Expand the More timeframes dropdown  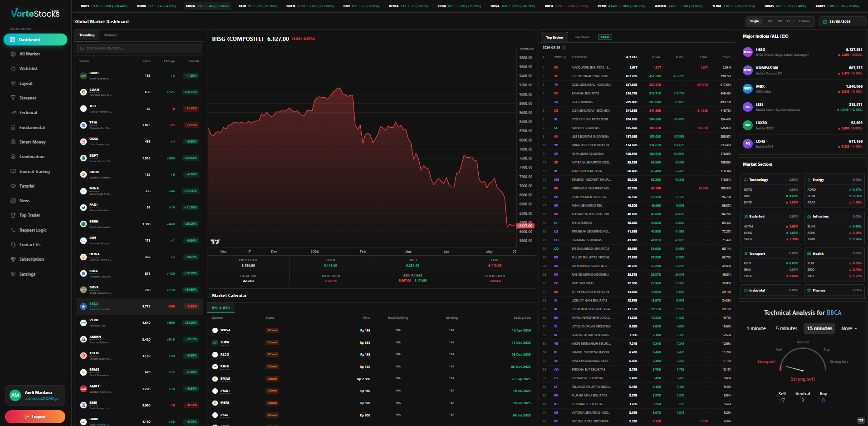[849, 328]
